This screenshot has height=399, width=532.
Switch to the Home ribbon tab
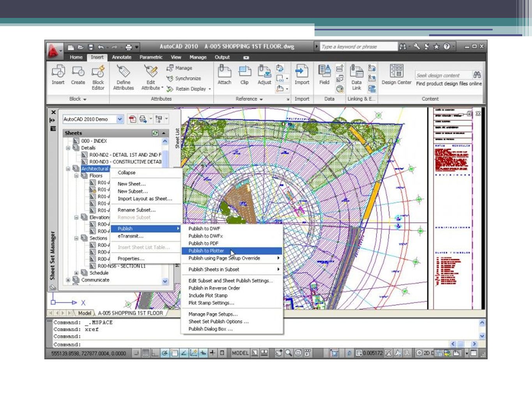click(76, 57)
